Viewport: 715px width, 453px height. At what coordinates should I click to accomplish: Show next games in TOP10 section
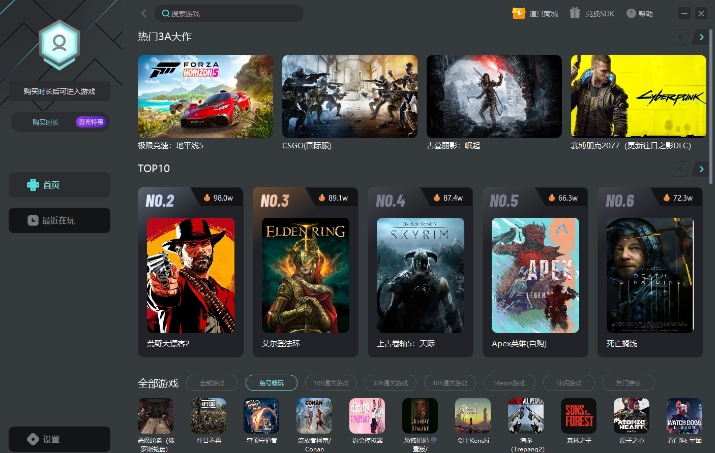click(701, 169)
